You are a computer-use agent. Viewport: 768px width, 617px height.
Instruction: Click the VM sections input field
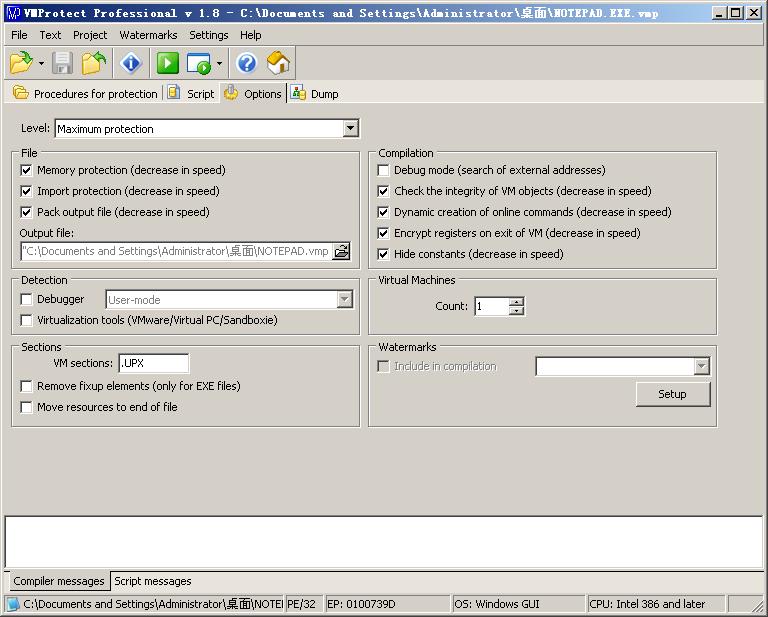coord(153,364)
